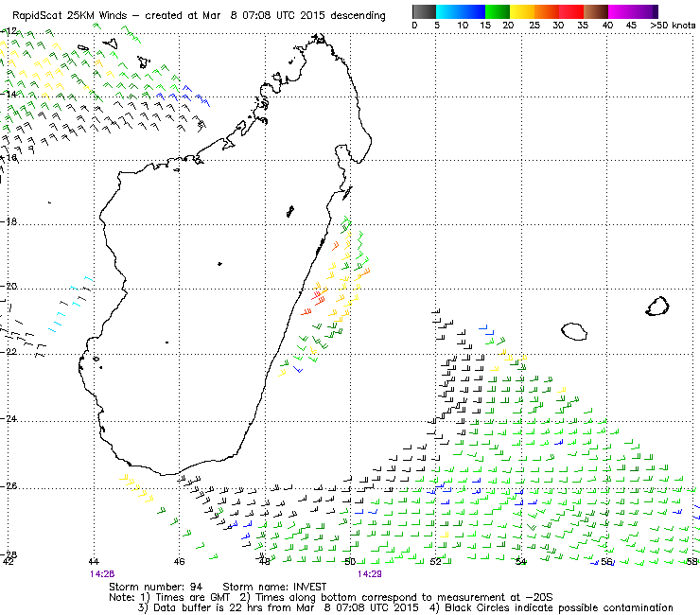The width and height of the screenshot is (700, 615).
Task: Pick the brown 35-40 knots legend segment
Action: click(x=596, y=11)
